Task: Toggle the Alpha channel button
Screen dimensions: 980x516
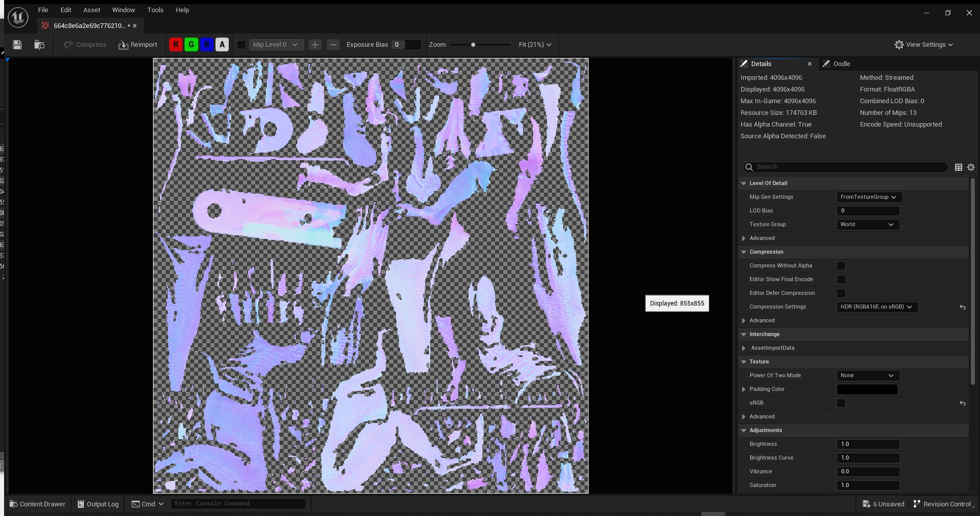Action: pyautogui.click(x=222, y=45)
